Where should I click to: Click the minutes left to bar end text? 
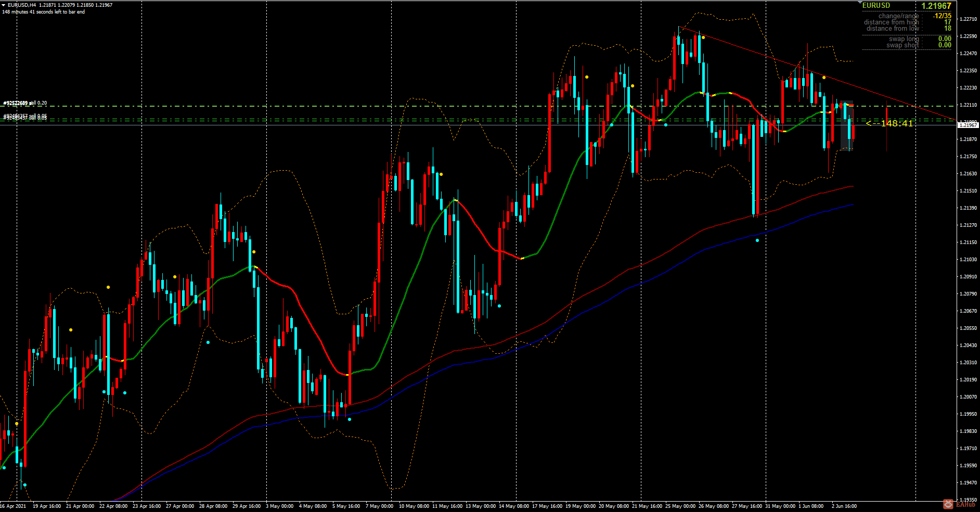click(44, 11)
